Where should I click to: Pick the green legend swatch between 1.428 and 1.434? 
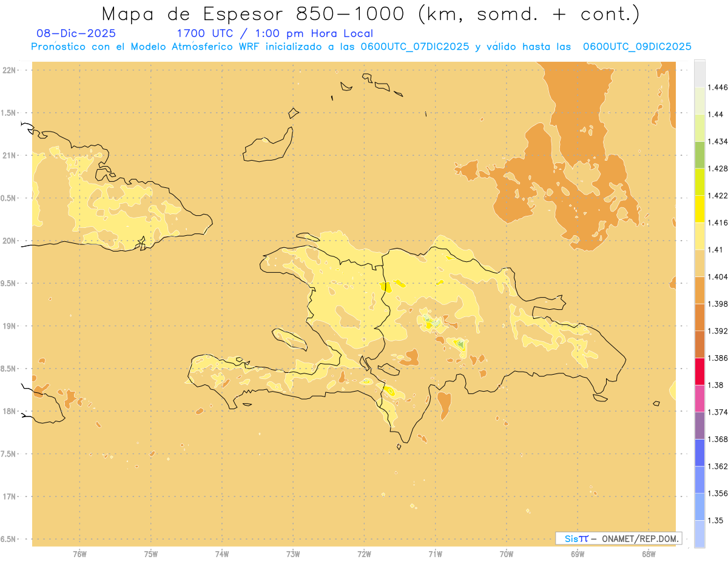699,155
